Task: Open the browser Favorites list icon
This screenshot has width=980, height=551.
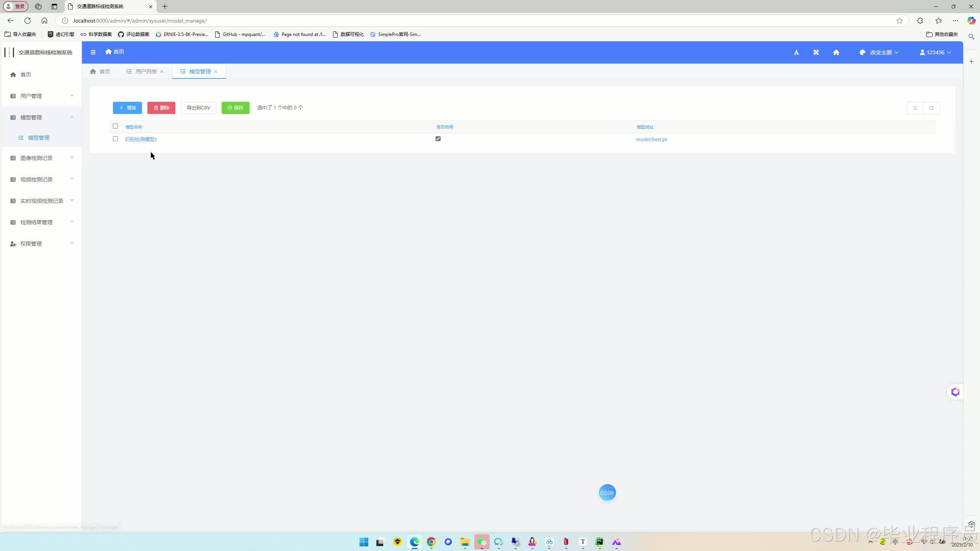Action: [x=938, y=21]
